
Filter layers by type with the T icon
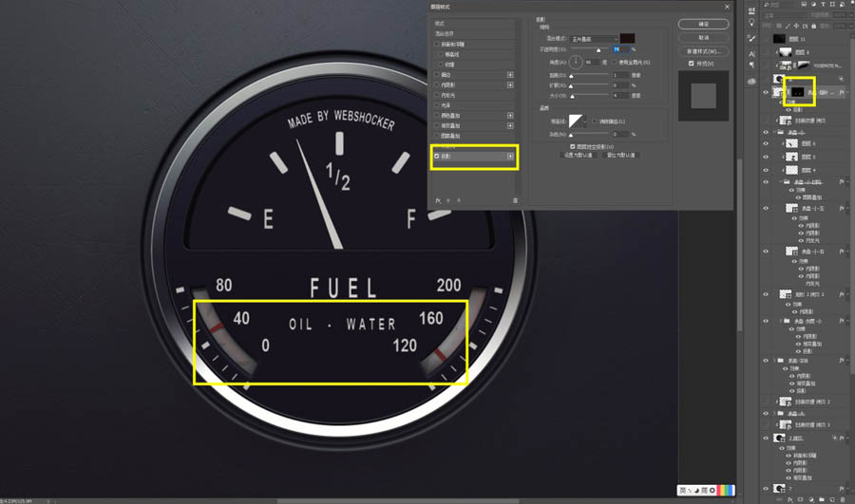823,5
